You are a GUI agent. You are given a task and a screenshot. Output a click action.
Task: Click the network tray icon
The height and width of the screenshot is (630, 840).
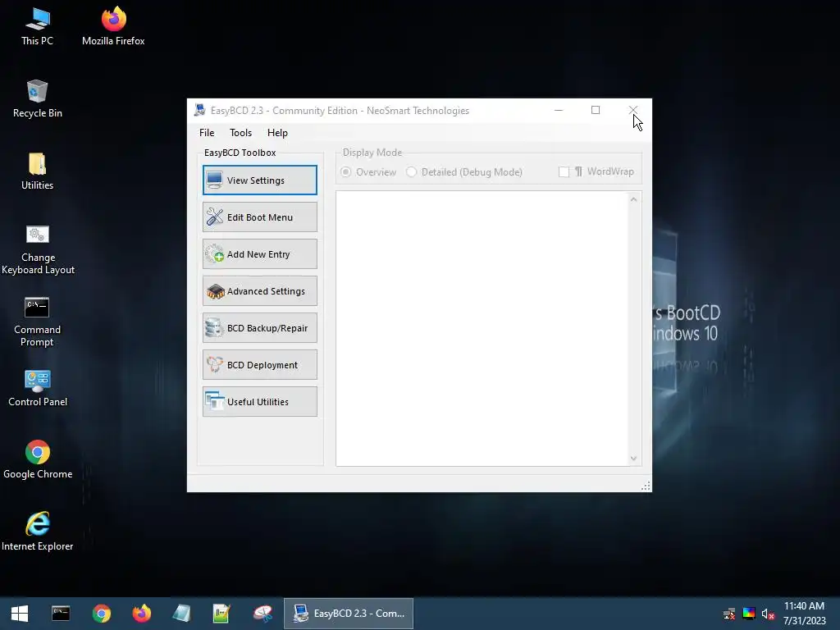729,614
